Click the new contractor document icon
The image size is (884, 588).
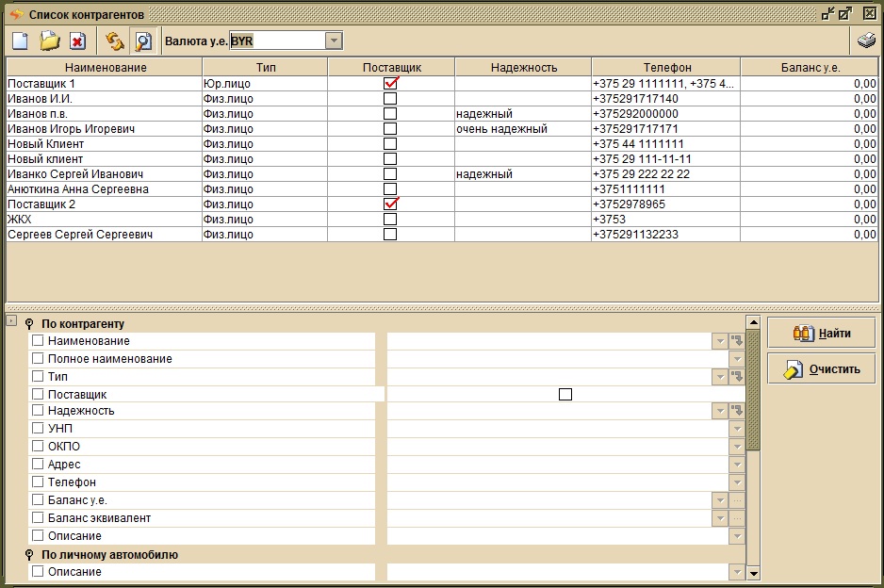click(x=21, y=41)
